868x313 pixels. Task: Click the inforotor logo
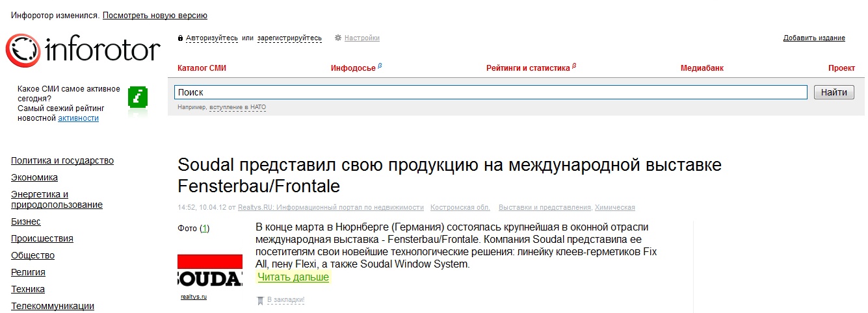point(83,51)
